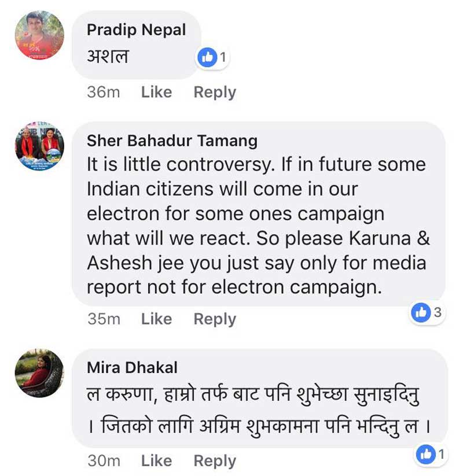Like Mira Dhakal's comment
The height and width of the screenshot is (476, 463).
coord(156,460)
